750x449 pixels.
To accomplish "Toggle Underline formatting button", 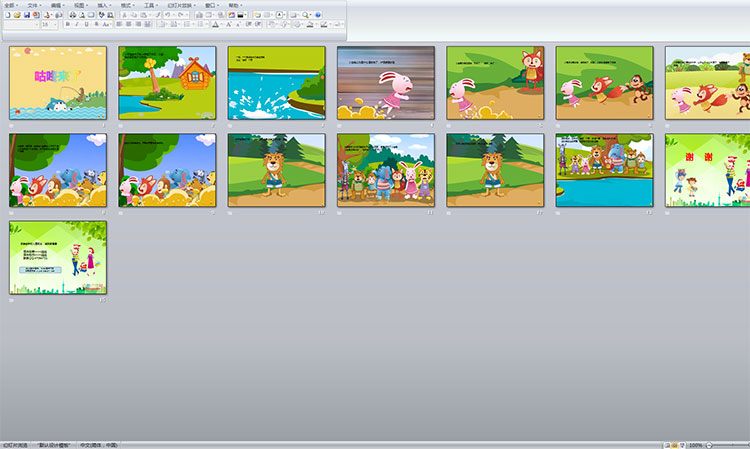I will pos(88,25).
